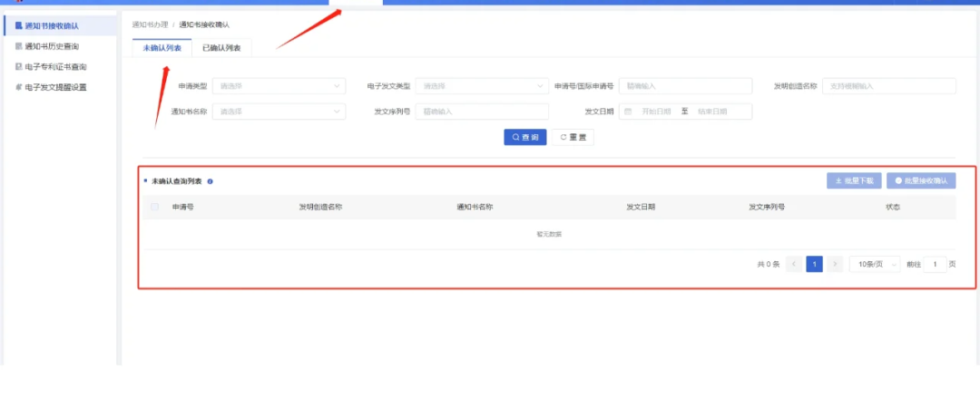This screenshot has width=980, height=418.
Task: Click the 发文序列号 column header in the table
Action: 767,207
